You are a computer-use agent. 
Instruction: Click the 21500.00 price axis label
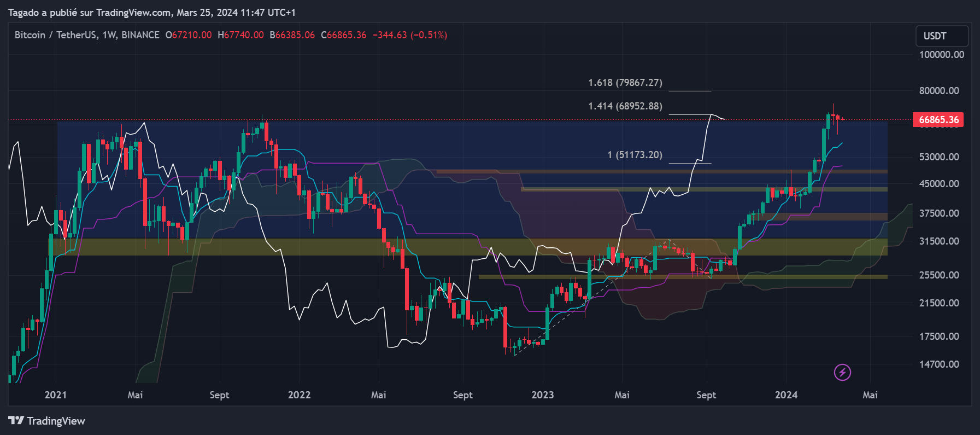click(x=939, y=303)
